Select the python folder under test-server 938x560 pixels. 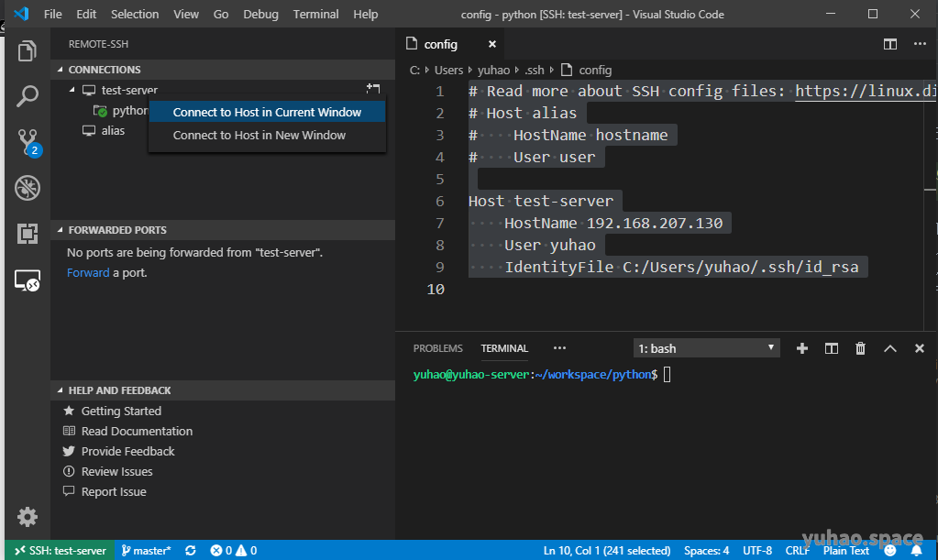pos(130,111)
